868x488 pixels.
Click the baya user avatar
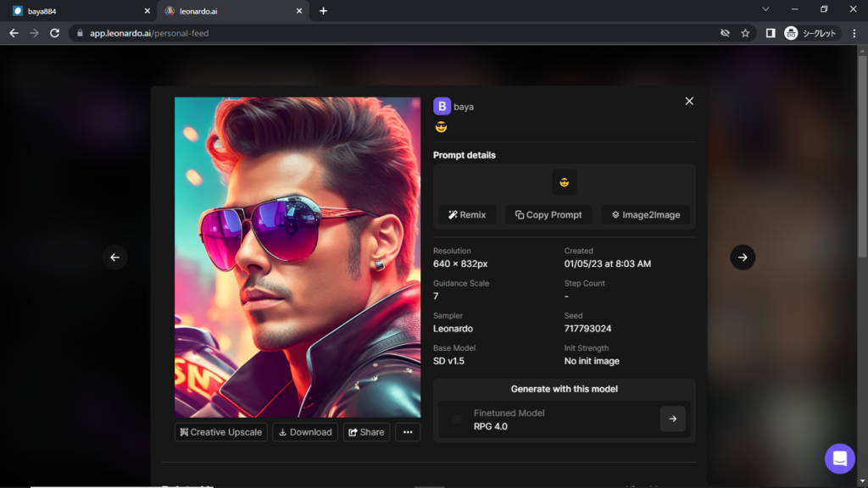(x=442, y=106)
